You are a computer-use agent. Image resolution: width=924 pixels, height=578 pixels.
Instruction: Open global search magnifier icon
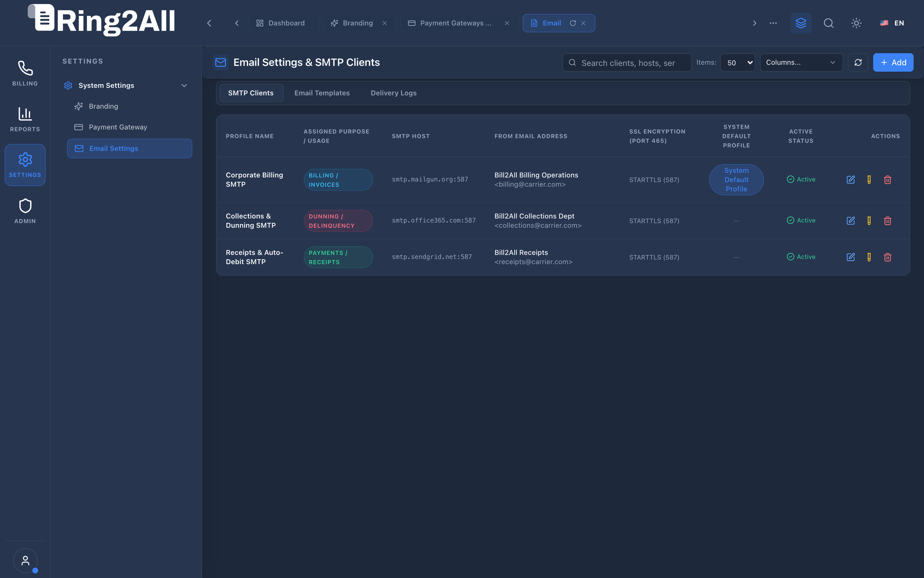click(x=828, y=23)
